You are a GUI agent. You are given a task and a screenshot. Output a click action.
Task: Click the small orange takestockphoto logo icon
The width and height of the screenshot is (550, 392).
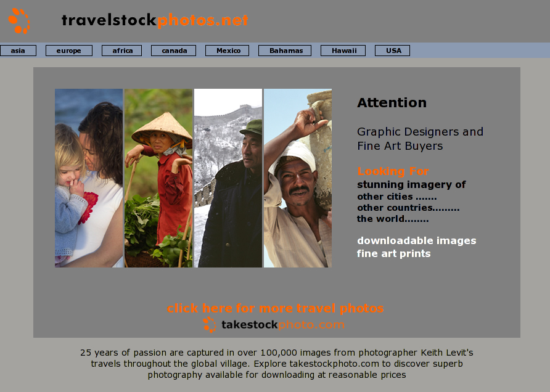(x=210, y=325)
